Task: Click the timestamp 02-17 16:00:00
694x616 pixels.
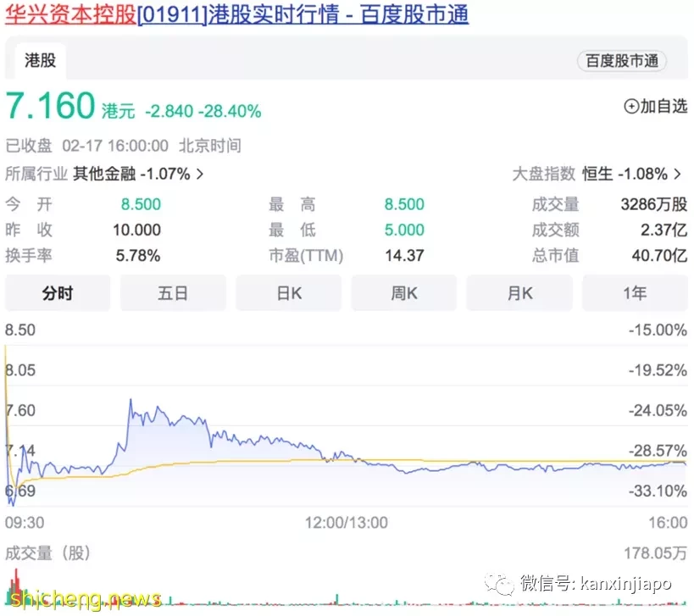Action: [115, 146]
